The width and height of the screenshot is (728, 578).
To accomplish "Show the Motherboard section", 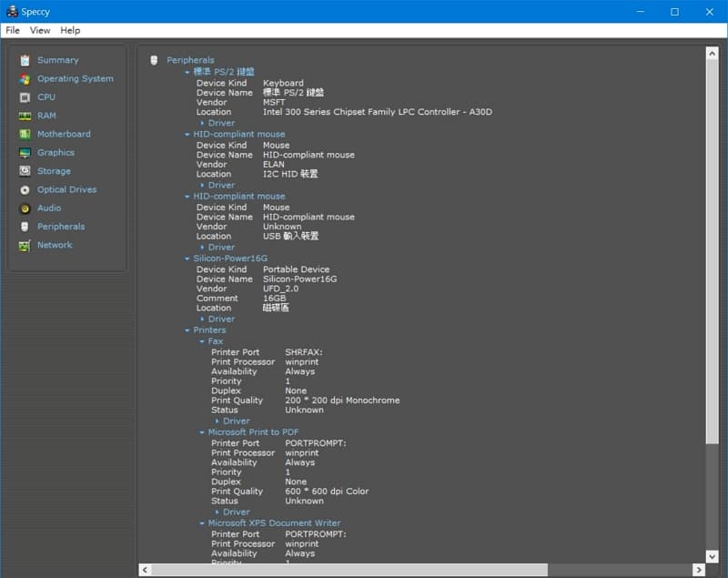I will pyautogui.click(x=64, y=134).
